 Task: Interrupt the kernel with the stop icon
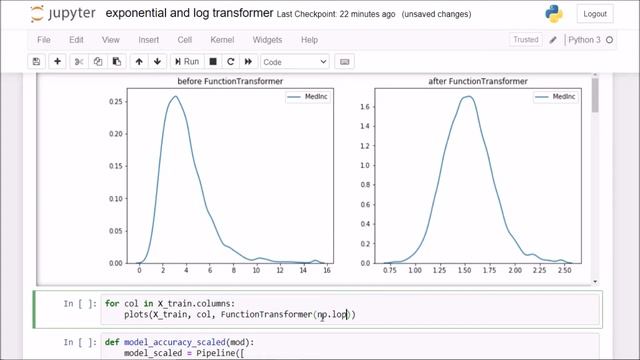pos(213,62)
